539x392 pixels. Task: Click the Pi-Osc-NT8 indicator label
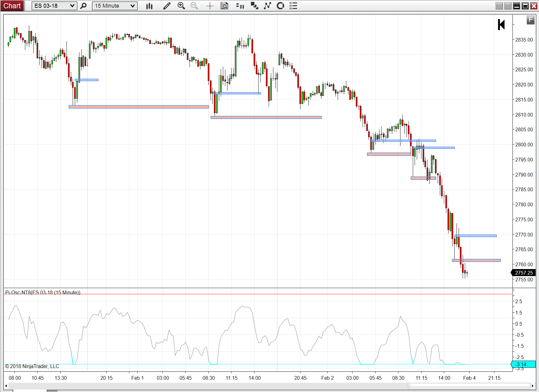click(x=43, y=292)
